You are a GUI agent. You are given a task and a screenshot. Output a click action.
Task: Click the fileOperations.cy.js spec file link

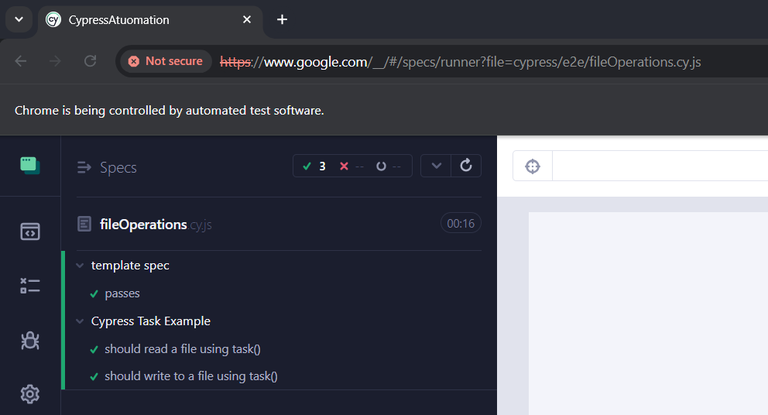[155, 224]
